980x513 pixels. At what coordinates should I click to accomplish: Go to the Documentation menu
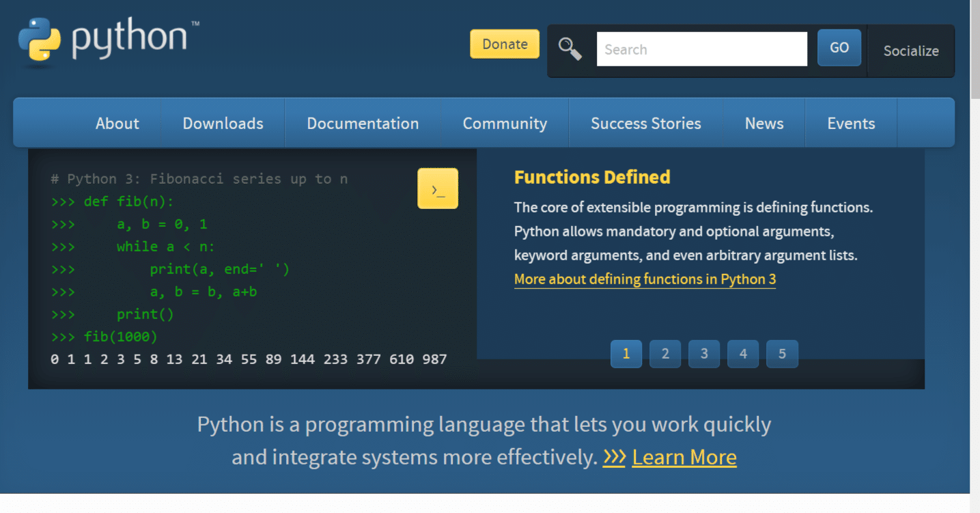pos(363,124)
